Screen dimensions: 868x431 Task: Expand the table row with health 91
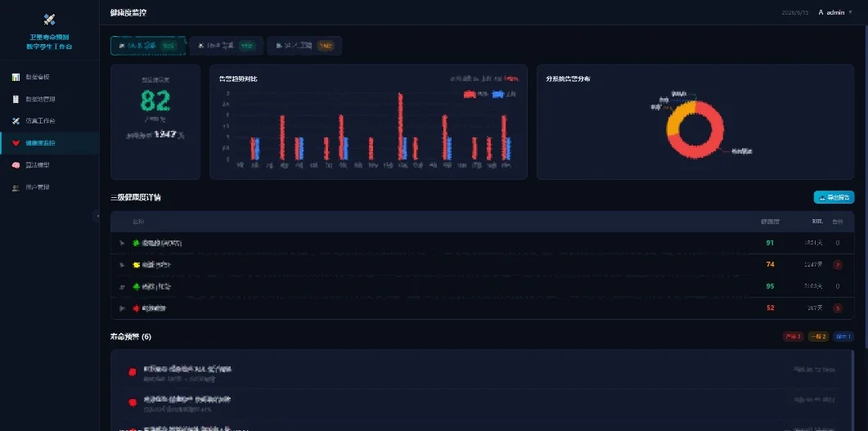point(122,243)
